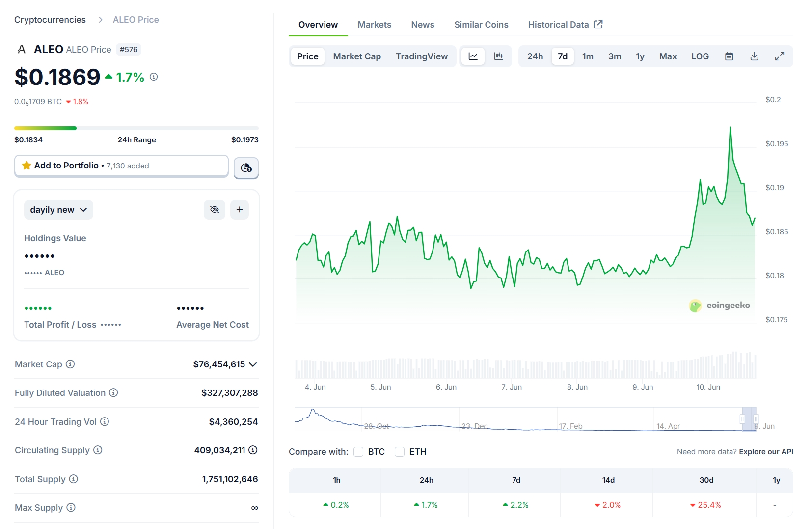Click the $4,360,254 trading volume value
Viewport: 812px width, 529px height.
[233, 422]
